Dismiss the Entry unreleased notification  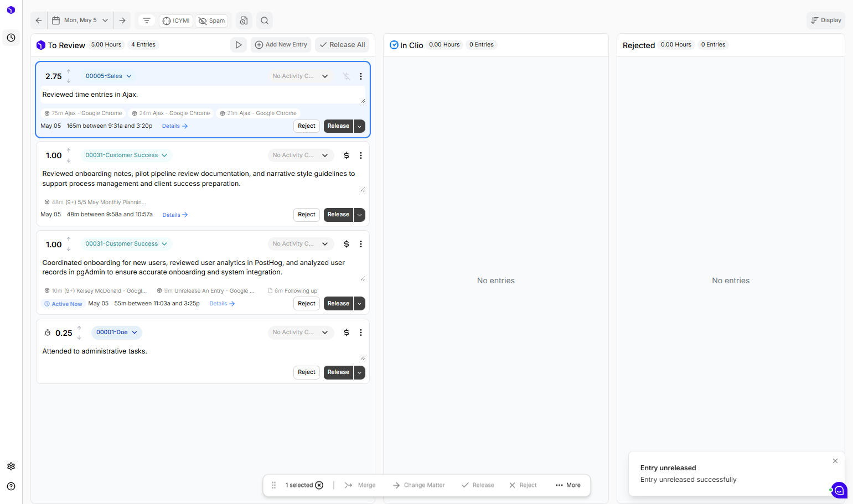pos(835,461)
